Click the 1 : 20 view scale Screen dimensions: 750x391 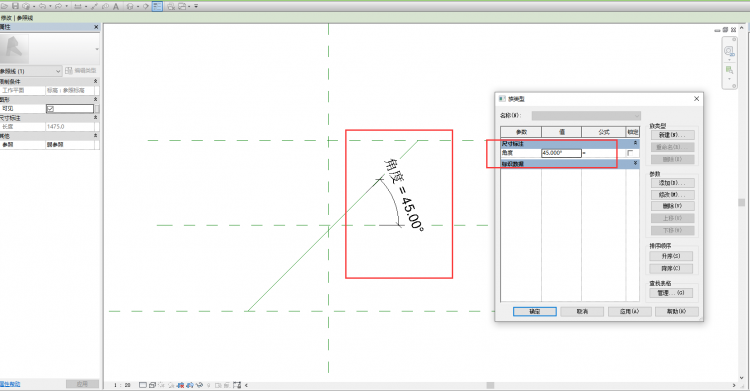click(x=122, y=385)
